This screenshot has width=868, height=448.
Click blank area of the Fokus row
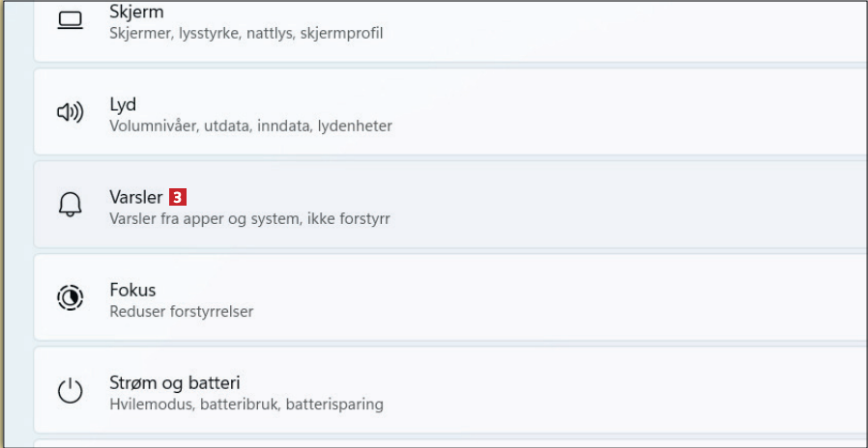[628, 298]
